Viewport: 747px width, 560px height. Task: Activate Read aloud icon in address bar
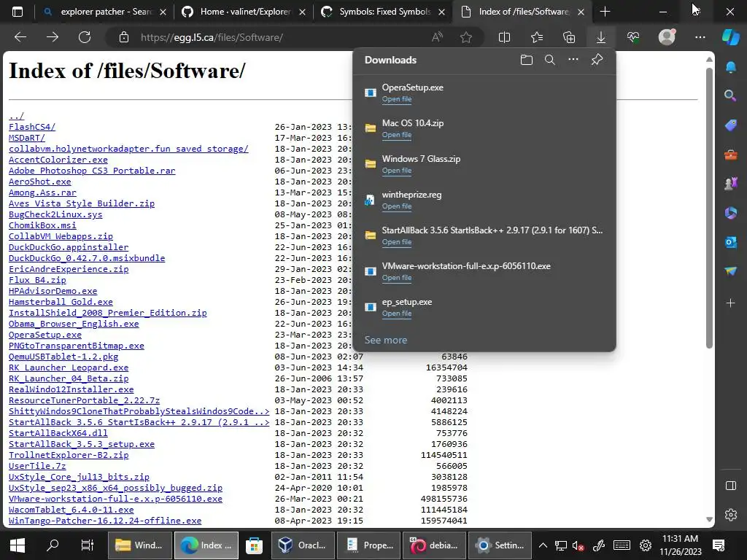[x=437, y=37]
